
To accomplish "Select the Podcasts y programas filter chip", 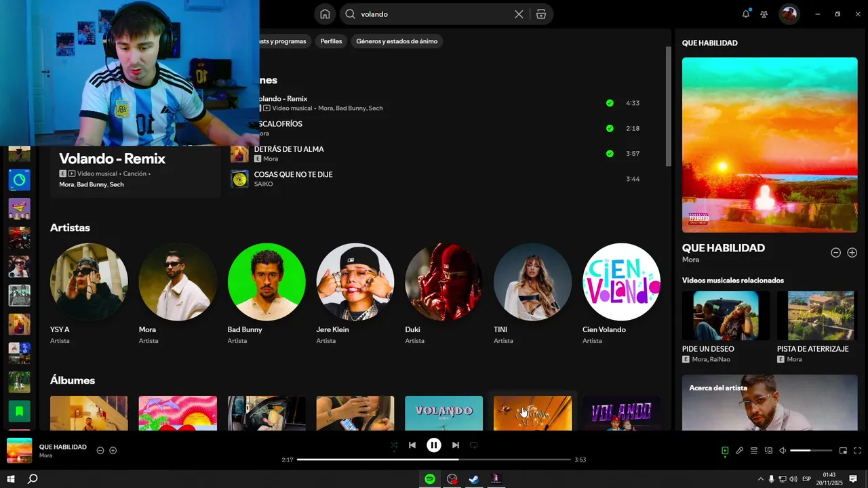I will (285, 41).
